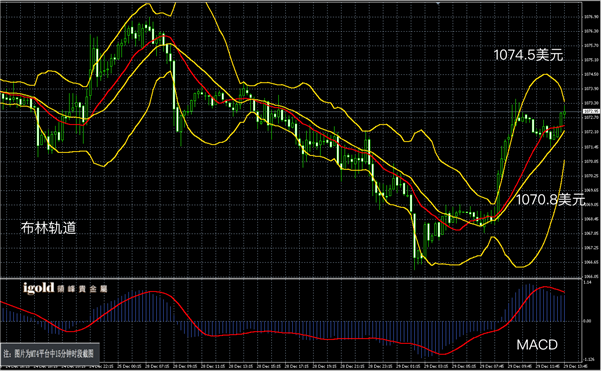Click the current price tag on the price axis

(591, 112)
